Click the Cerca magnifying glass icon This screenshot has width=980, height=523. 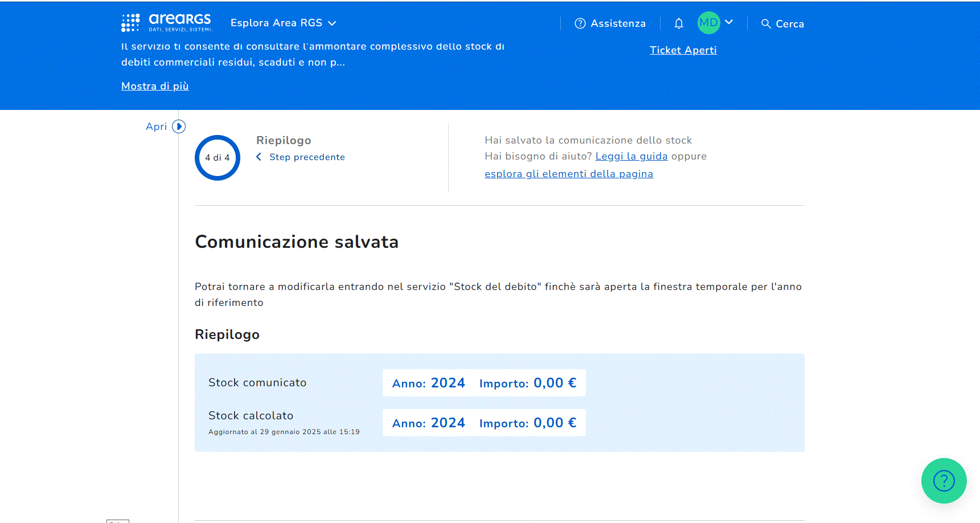(x=766, y=24)
